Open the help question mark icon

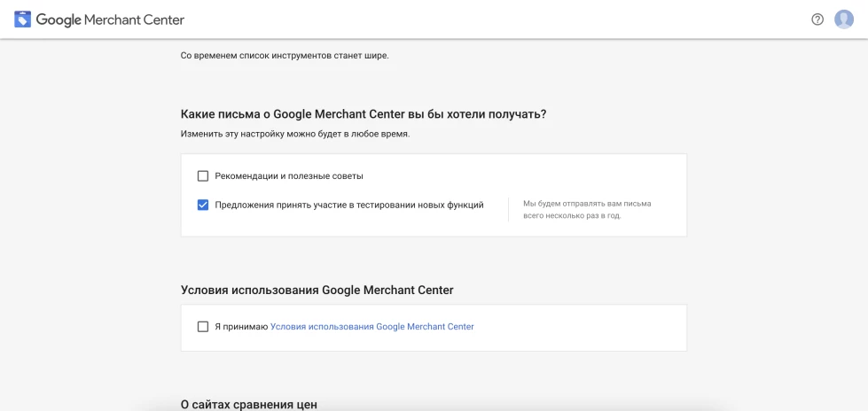pos(817,19)
